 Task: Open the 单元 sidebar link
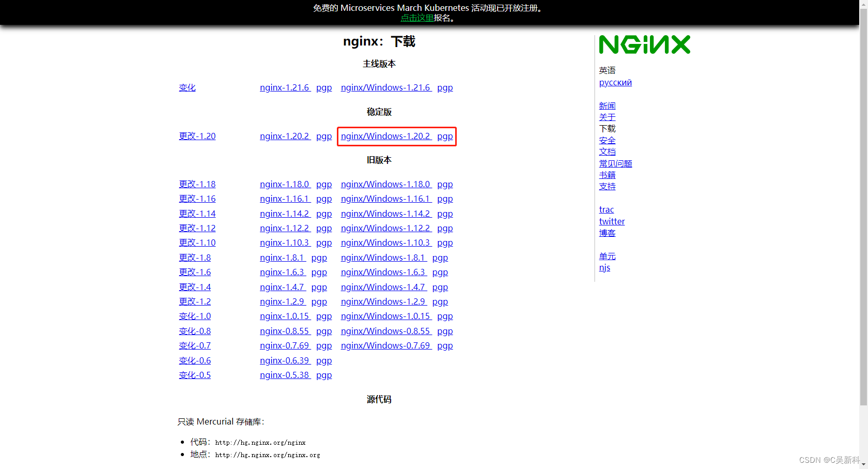click(x=607, y=256)
